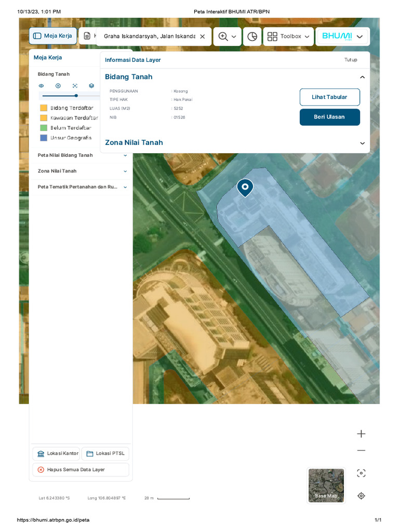This screenshot has height=532, width=399.
Task: Click the map zoom out minus icon
Action: tap(361, 450)
